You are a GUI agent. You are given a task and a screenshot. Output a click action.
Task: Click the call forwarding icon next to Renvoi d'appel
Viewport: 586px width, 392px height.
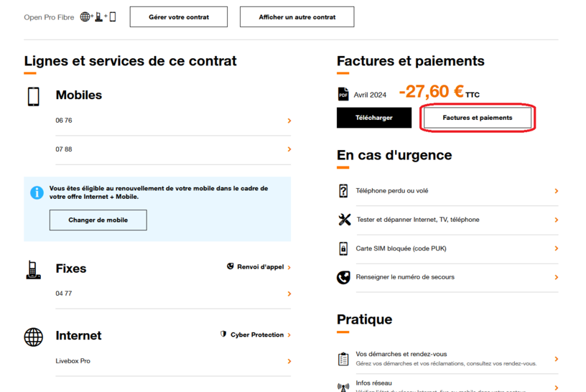tap(231, 266)
